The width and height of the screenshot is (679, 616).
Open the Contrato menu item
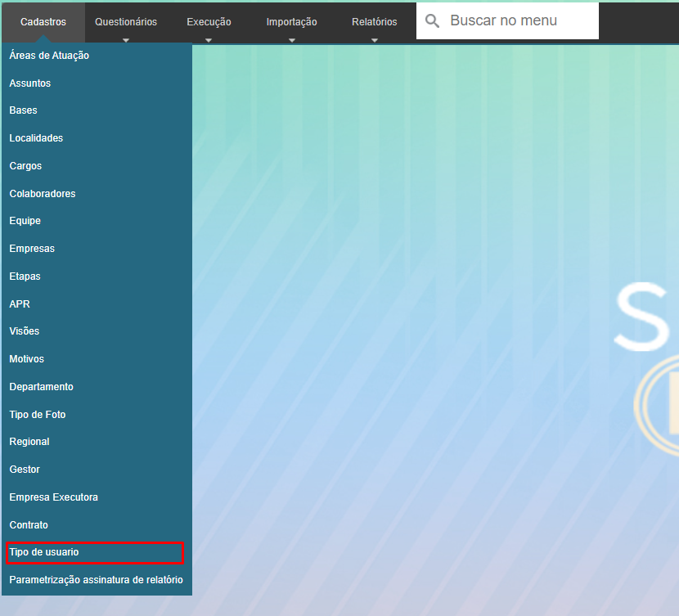coord(29,525)
